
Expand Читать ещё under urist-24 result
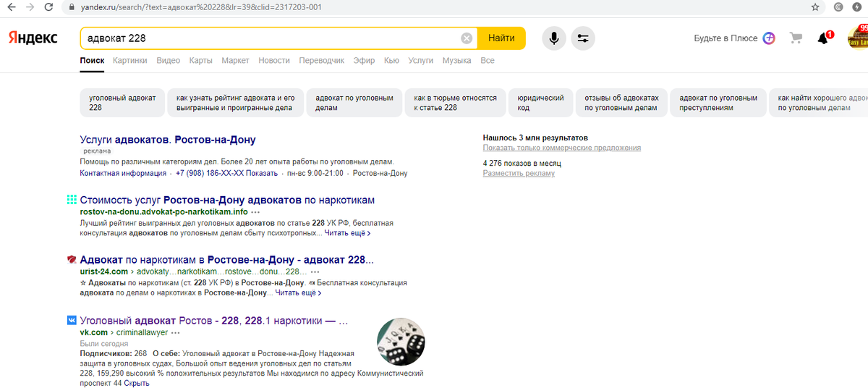click(298, 293)
